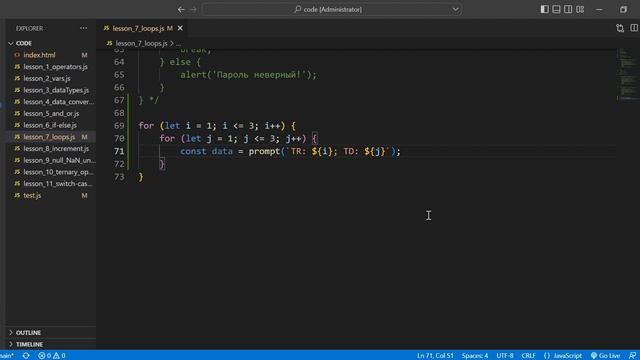This screenshot has width=640, height=360.
Task: Click line number 69 in the gutter
Action: [119, 125]
